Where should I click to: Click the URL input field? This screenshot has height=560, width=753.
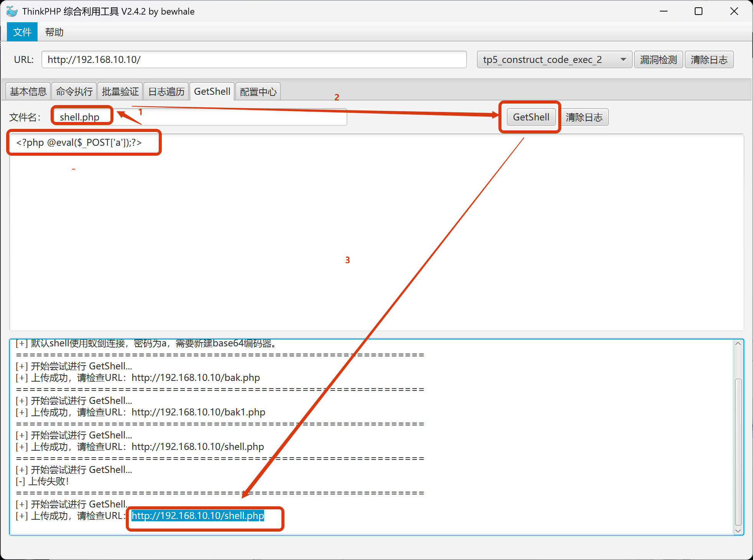pyautogui.click(x=253, y=60)
